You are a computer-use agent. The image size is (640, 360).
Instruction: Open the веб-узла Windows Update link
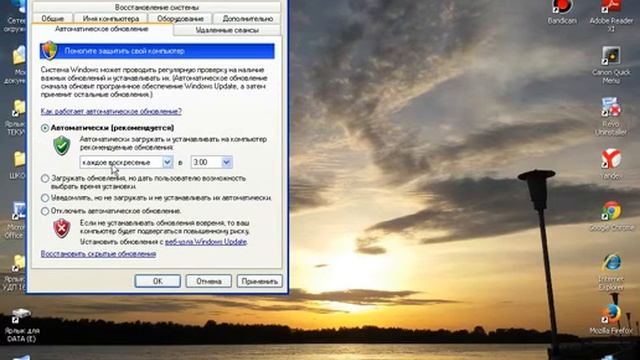point(206,242)
